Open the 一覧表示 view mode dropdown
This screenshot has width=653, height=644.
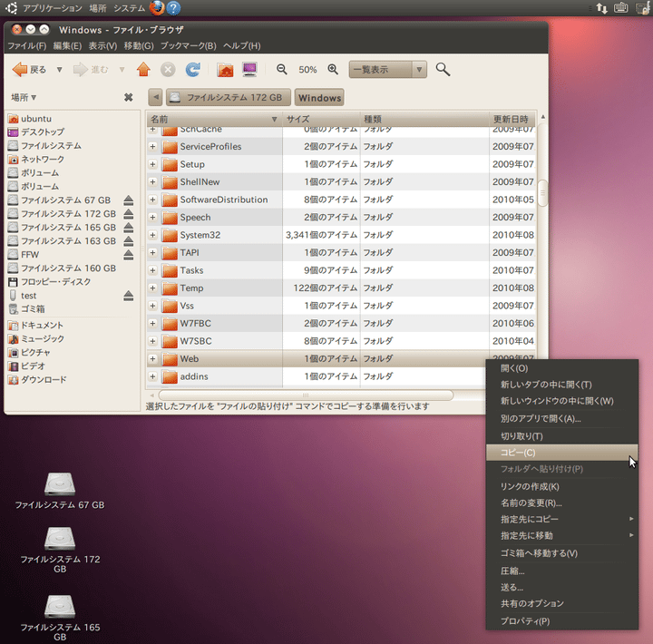[x=388, y=70]
